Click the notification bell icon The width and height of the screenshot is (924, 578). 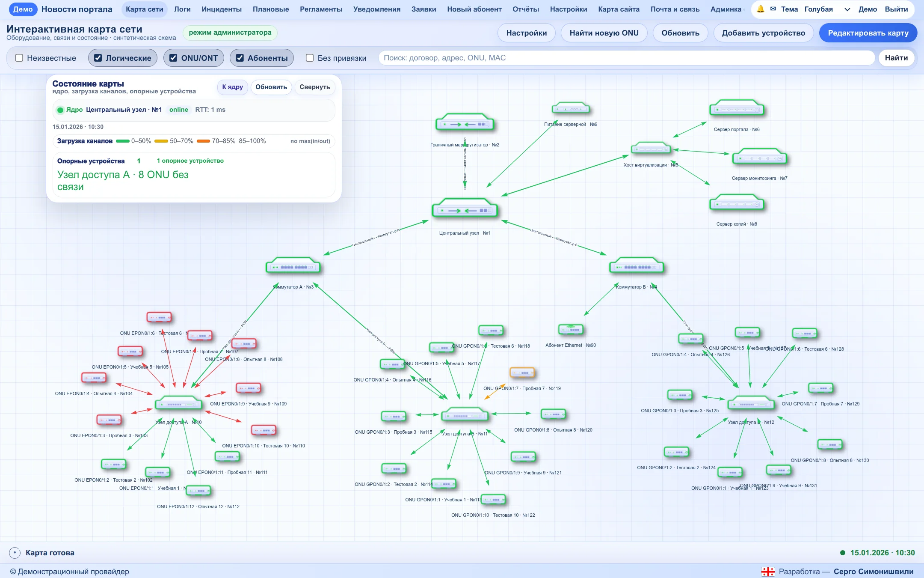760,9
